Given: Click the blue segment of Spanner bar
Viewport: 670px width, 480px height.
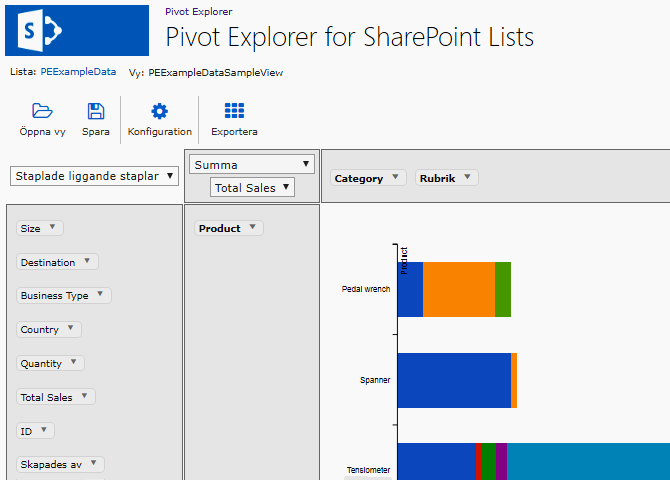Looking at the screenshot, I should 454,380.
